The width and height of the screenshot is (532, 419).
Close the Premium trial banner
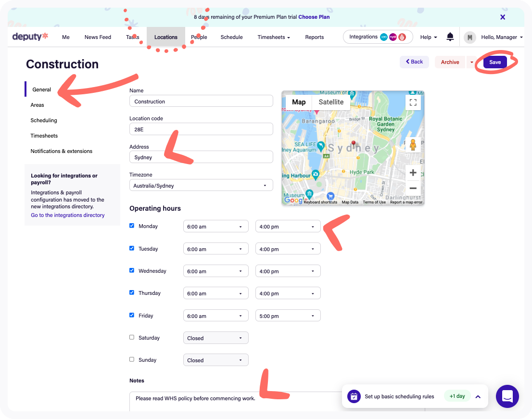pos(503,17)
